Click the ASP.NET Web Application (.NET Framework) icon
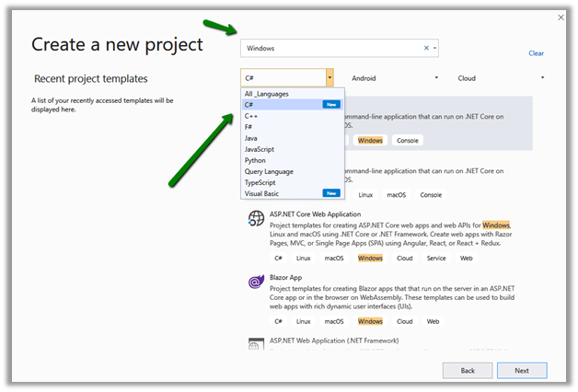This screenshot has height=392, width=578. [256, 344]
